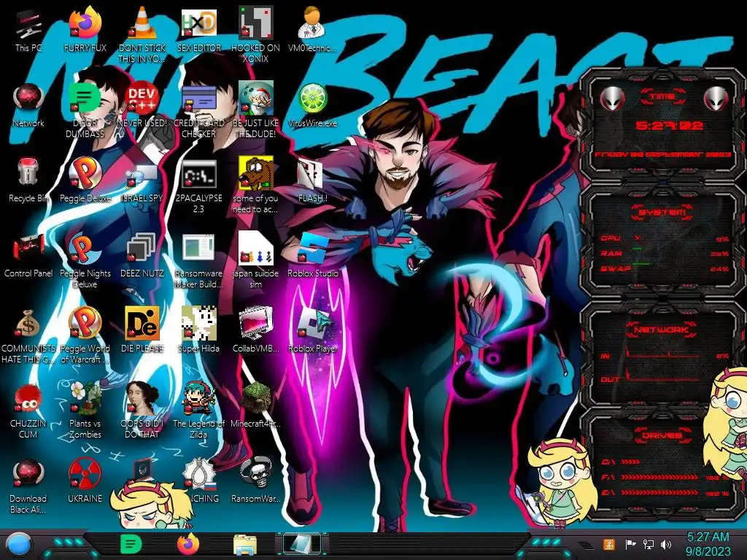Viewport: 747px width, 560px height.
Task: Click the red clock reading on the widget
Action: pyautogui.click(x=669, y=125)
